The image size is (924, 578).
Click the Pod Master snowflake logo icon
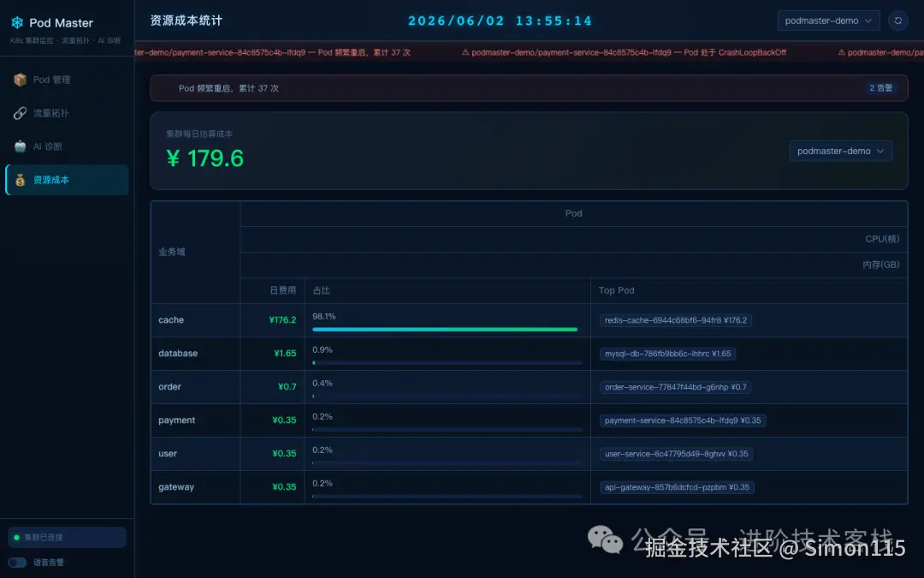pos(17,22)
